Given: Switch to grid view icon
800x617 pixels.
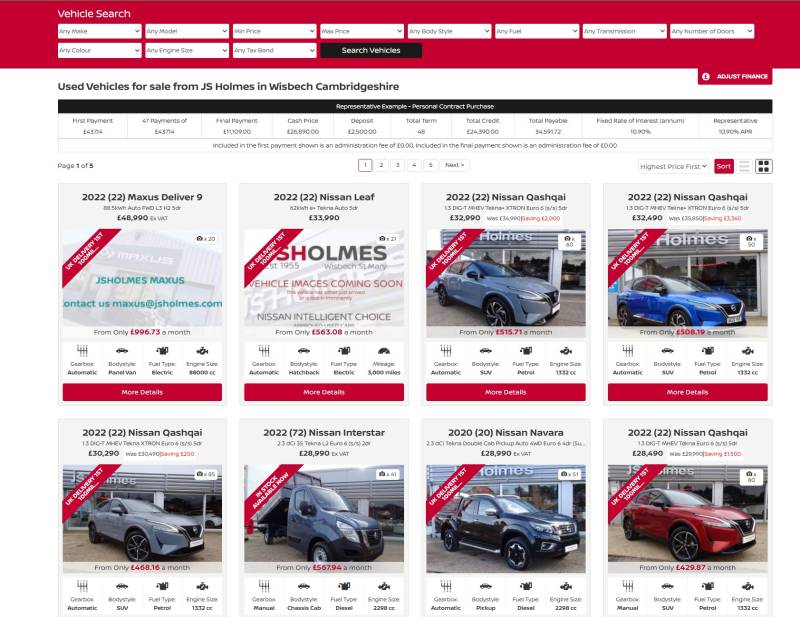Looking at the screenshot, I should (x=764, y=166).
